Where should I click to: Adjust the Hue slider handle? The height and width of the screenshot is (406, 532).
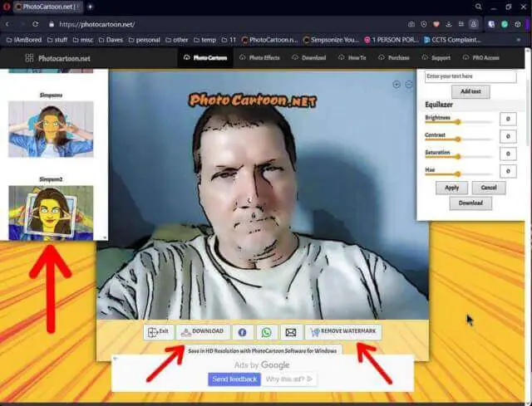[x=458, y=174]
